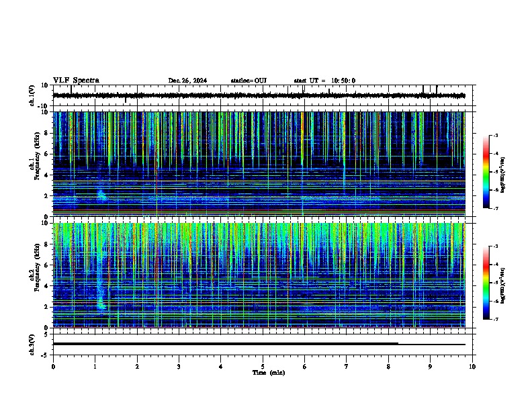Image resolution: width=532 pixels, height=411 pixels.
Task: Click tick label 5 on the Time axis
Action: coord(263,367)
